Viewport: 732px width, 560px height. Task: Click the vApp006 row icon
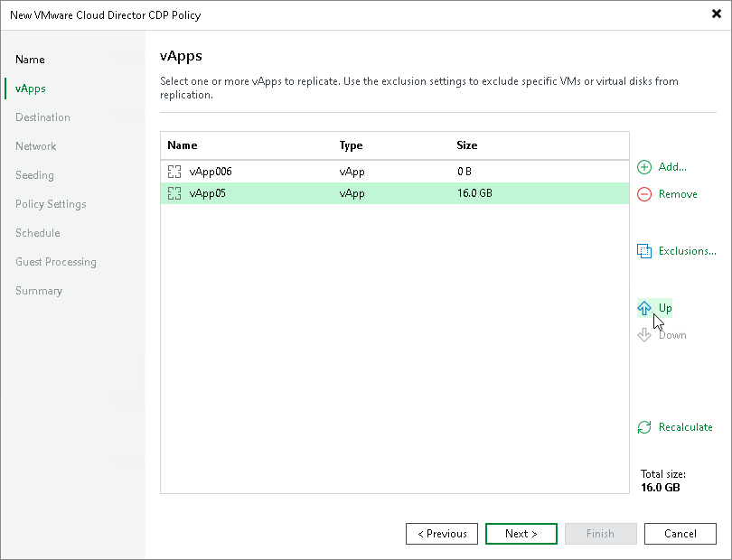point(174,172)
